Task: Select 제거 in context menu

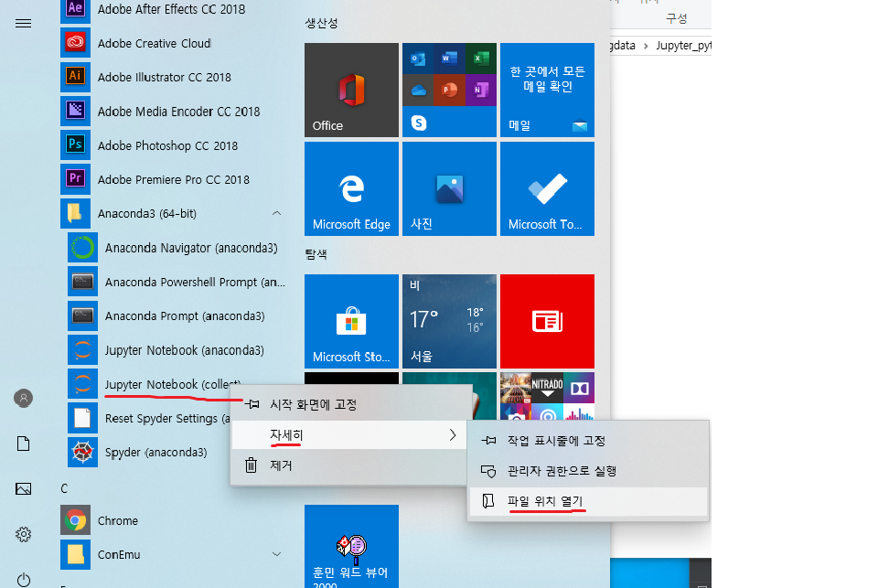Action: pyautogui.click(x=349, y=465)
